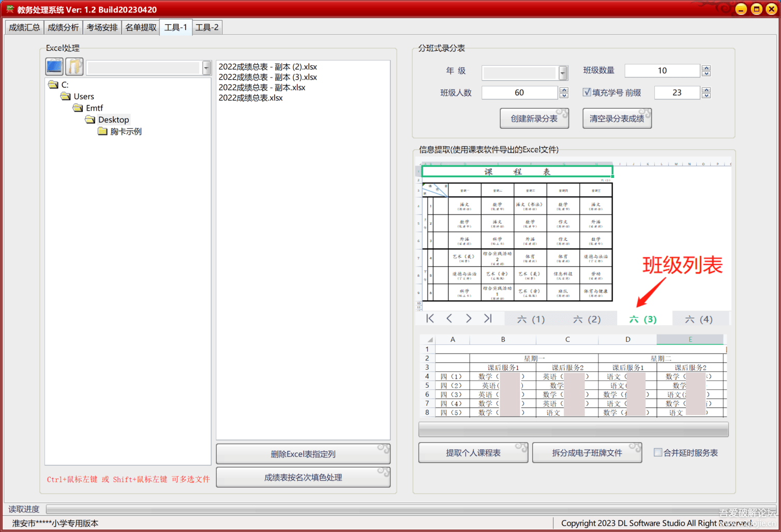The image size is (781, 532).
Task: Select the blue desktop view icon above the folder tree
Action: point(54,66)
